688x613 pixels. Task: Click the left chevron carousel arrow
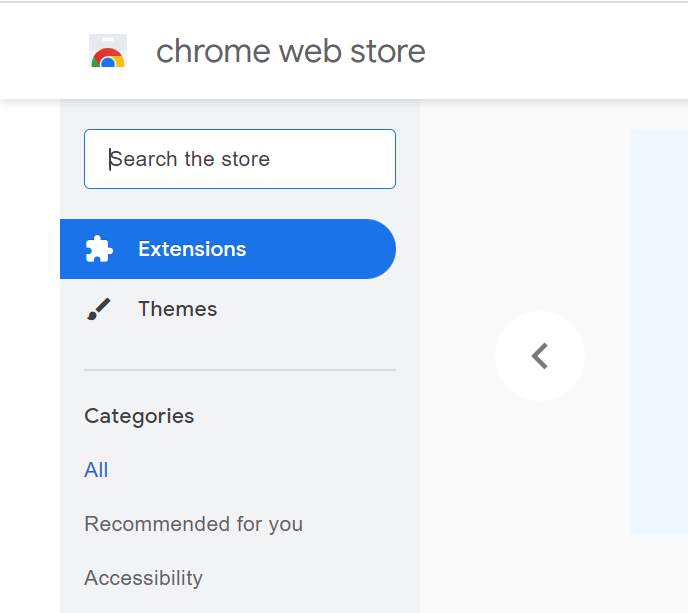(540, 356)
